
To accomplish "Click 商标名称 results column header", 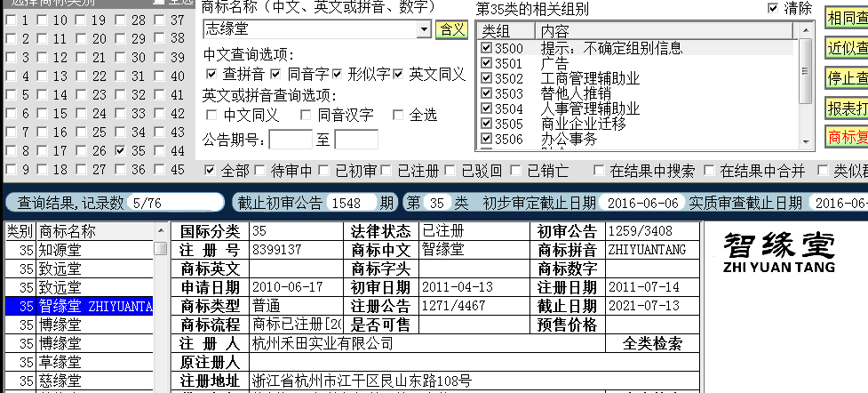I will tap(95, 231).
